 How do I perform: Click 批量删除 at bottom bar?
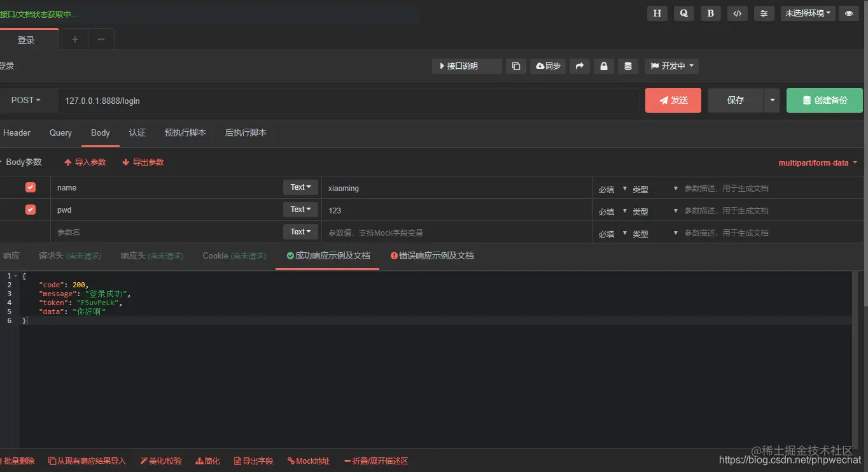point(17,461)
